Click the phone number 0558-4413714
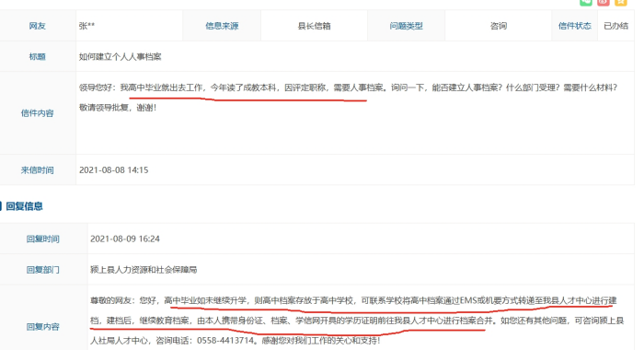The height and width of the screenshot is (350, 644). pyautogui.click(x=225, y=341)
